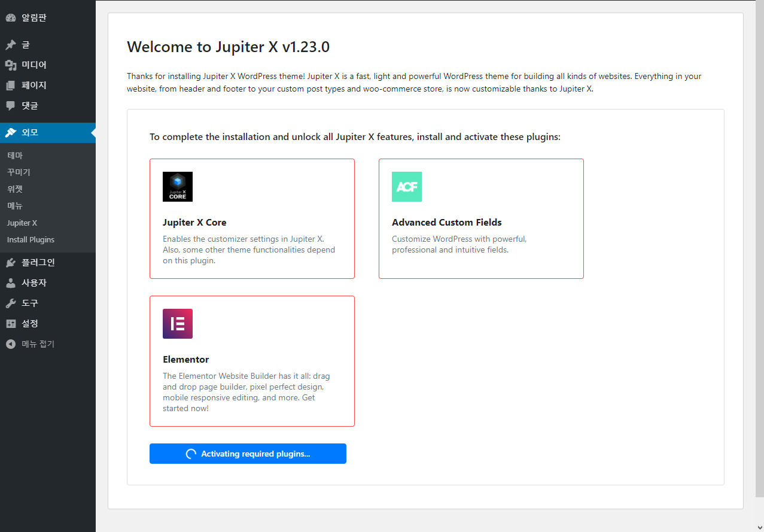Click the Advanced Custom Fields title text
This screenshot has width=764, height=532.
[x=447, y=223]
